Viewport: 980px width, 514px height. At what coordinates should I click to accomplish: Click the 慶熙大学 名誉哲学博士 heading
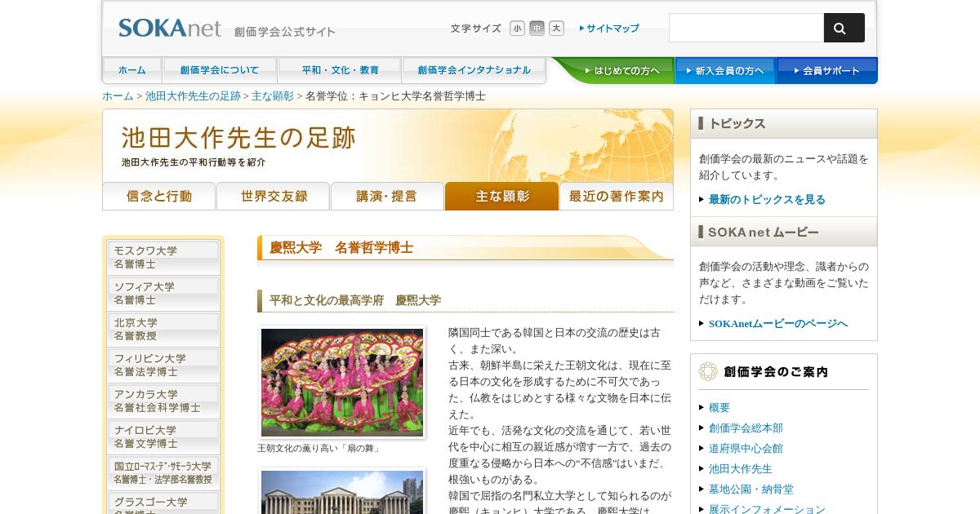[x=341, y=248]
